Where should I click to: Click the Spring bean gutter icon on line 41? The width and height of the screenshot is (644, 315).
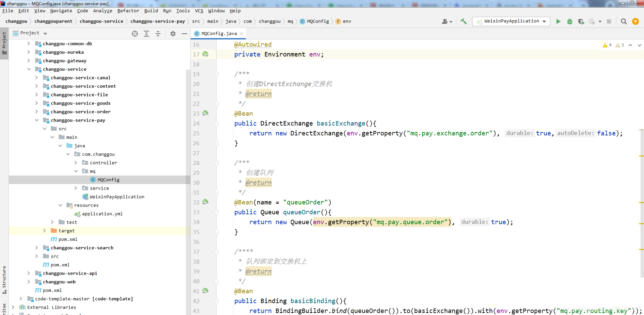[x=205, y=291]
